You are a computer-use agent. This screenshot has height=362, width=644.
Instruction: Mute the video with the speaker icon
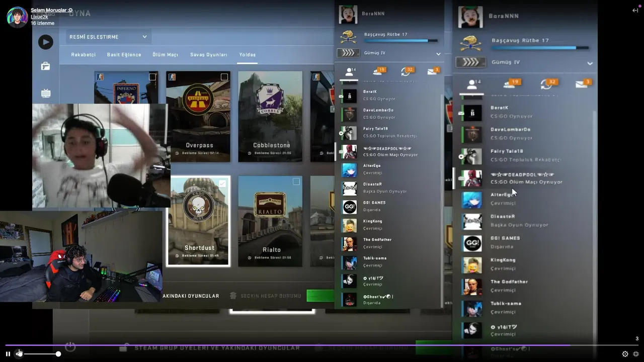(19, 354)
